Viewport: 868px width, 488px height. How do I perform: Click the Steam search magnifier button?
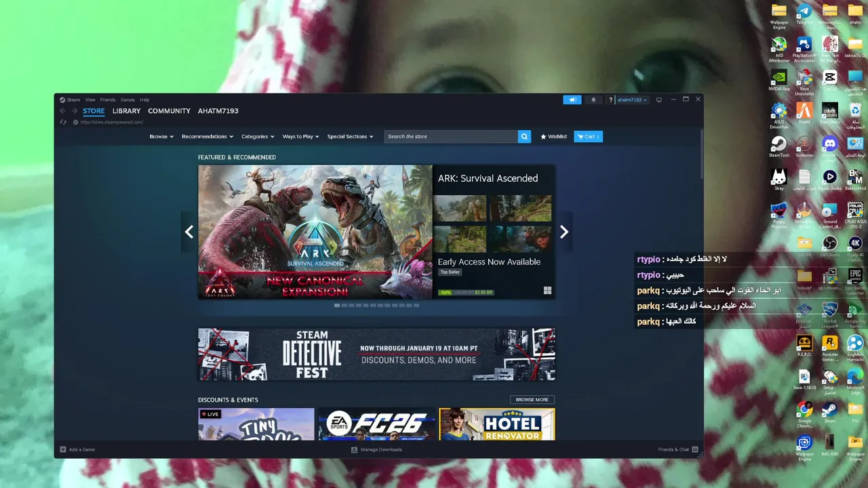point(524,136)
